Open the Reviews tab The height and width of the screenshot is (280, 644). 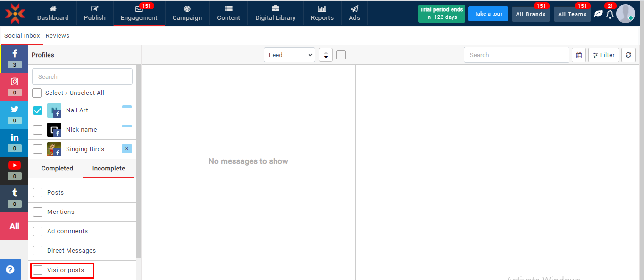pos(58,36)
